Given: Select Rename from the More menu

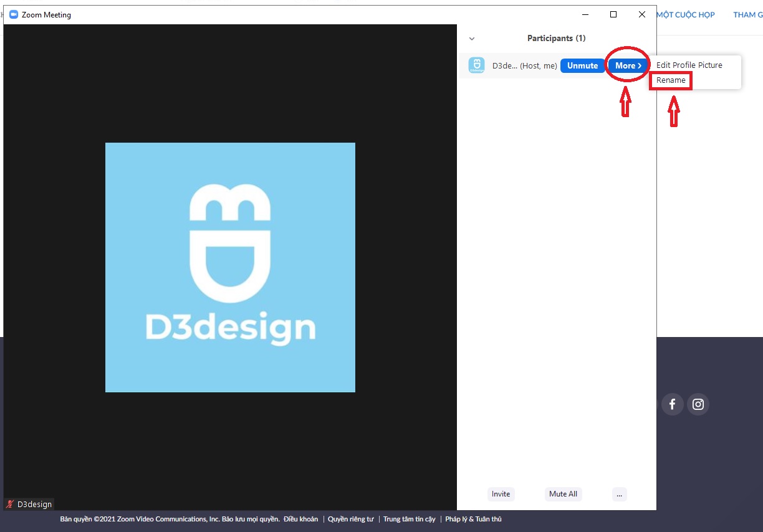Looking at the screenshot, I should (x=671, y=80).
